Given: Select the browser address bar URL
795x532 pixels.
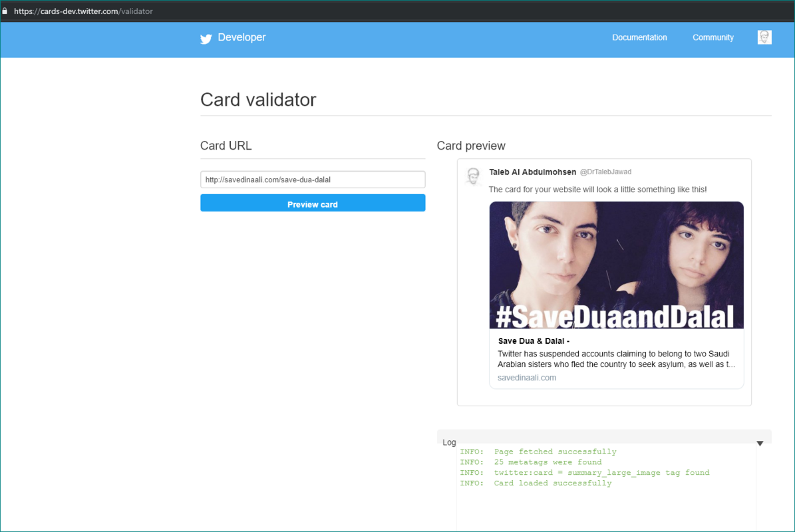Looking at the screenshot, I should click(x=83, y=11).
